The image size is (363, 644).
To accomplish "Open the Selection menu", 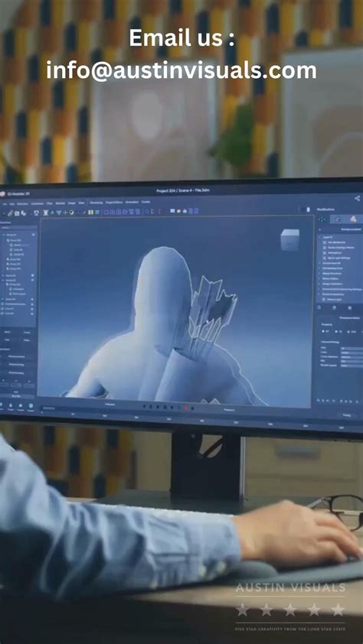I will click(x=22, y=203).
